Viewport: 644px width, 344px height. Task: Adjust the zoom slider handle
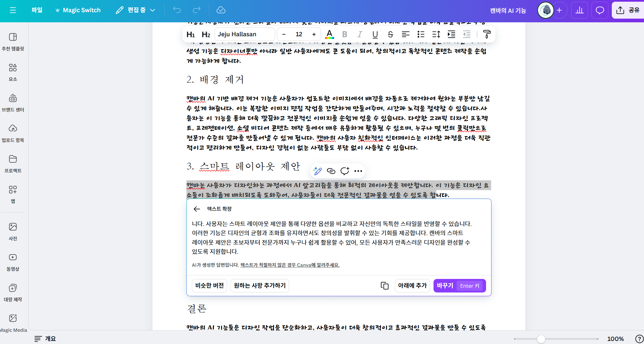pos(541,339)
